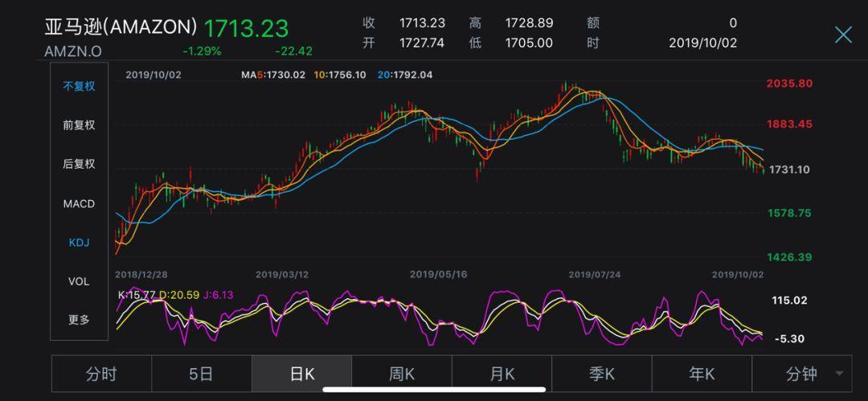Select the 日K daily candlestick tab
Image resolution: width=868 pixels, height=401 pixels.
click(301, 374)
